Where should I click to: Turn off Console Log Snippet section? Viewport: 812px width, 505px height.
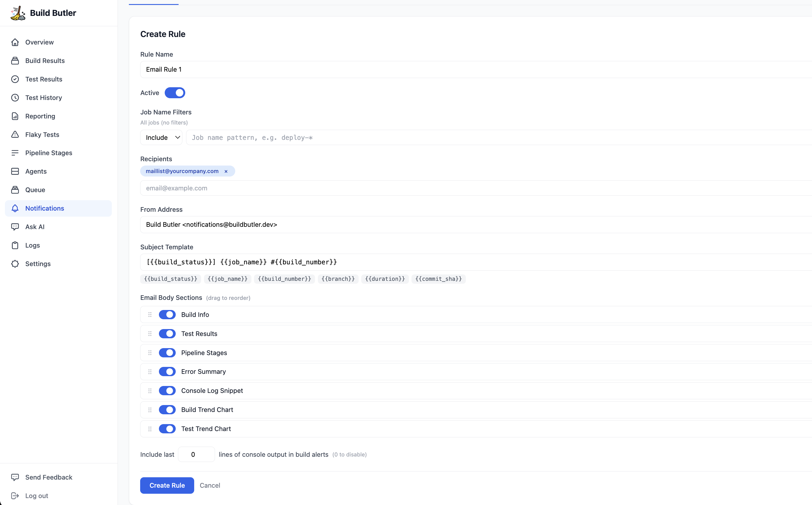(167, 391)
